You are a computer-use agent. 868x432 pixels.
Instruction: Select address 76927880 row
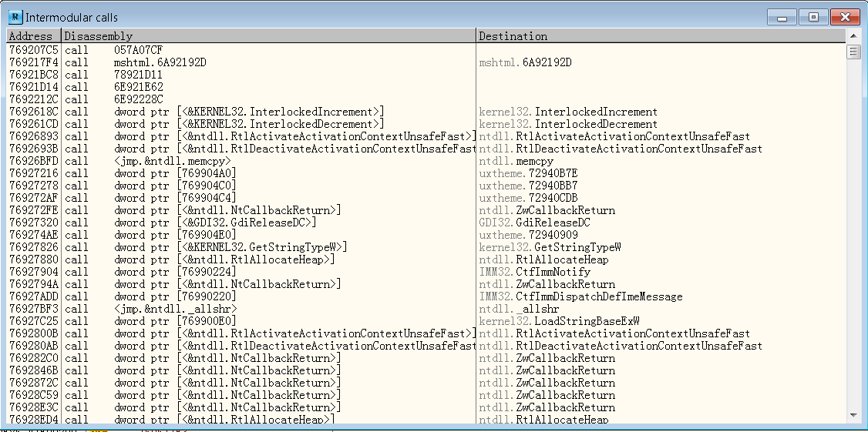pos(426,260)
